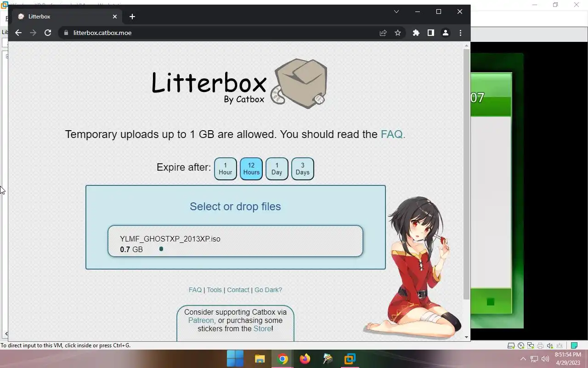Click the scrollbar down arrow

click(x=467, y=337)
